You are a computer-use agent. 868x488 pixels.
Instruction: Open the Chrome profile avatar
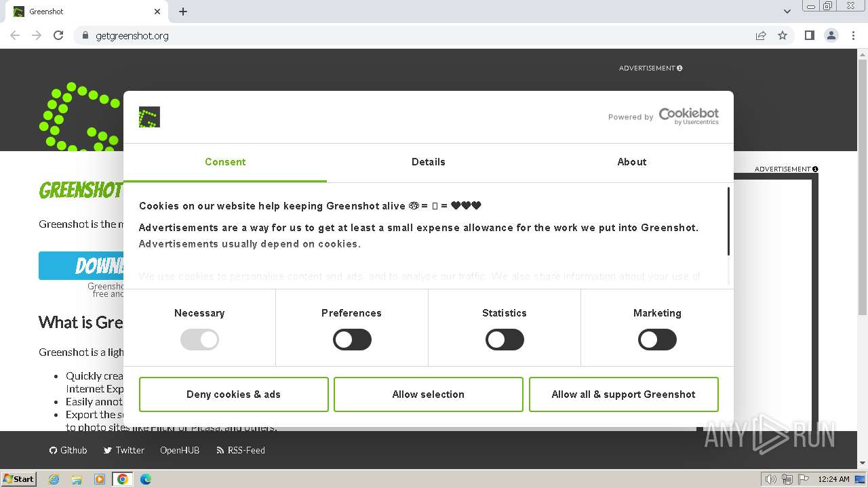click(x=831, y=35)
